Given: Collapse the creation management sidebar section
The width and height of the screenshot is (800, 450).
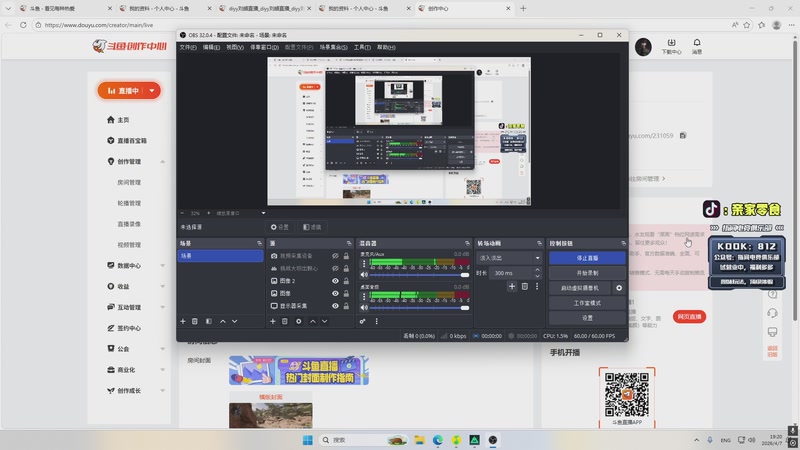Looking at the screenshot, I should [163, 162].
